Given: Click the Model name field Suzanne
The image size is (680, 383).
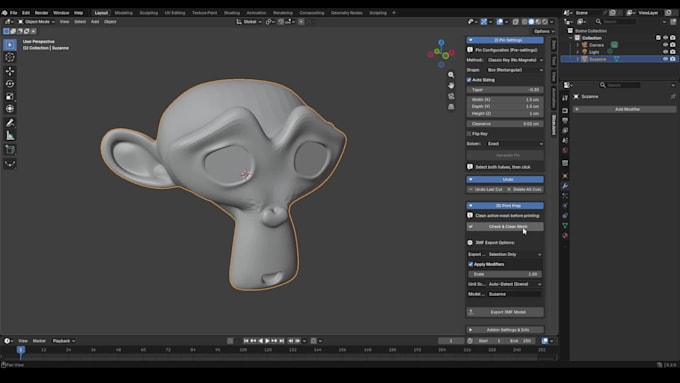Looking at the screenshot, I should pyautogui.click(x=515, y=294).
